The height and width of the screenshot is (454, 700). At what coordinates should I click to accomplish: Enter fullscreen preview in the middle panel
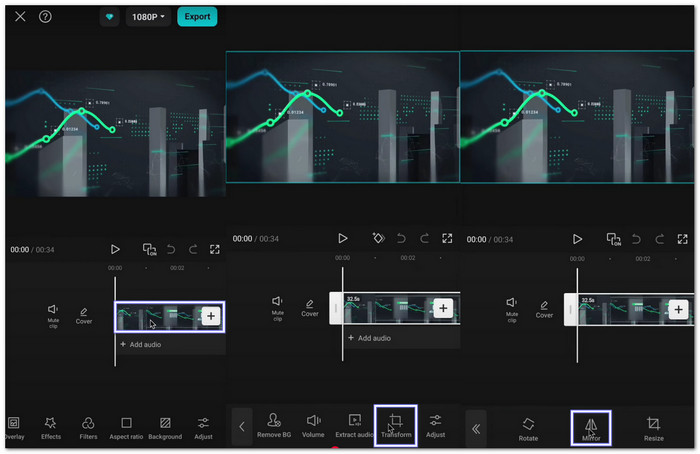click(x=447, y=238)
